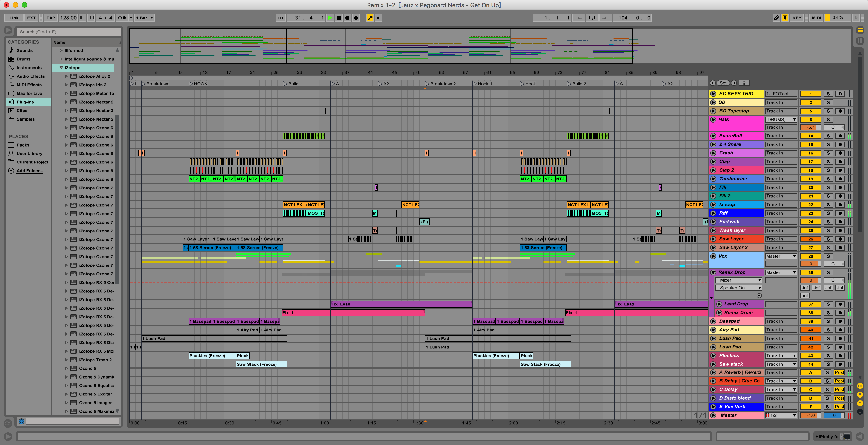Viewport: 868px width, 445px height.
Task: Open the Audio Effects category
Action: (x=30, y=76)
